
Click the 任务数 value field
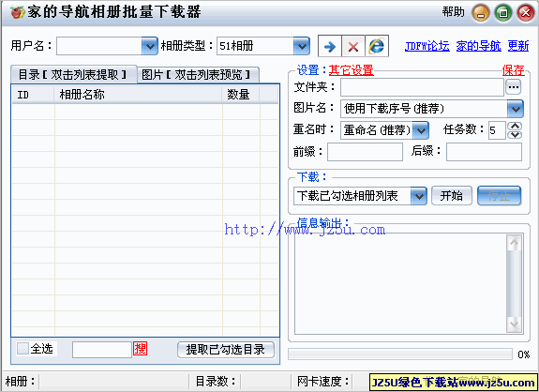[498, 130]
